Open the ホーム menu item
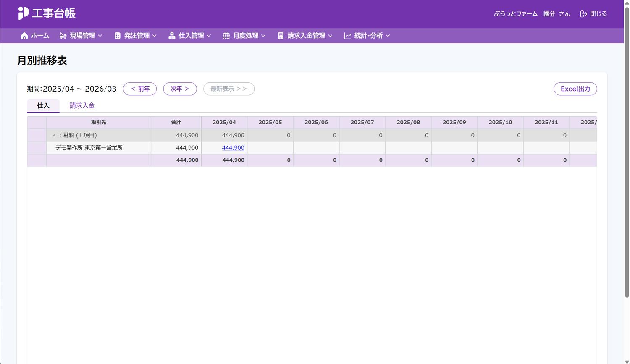Image resolution: width=630 pixels, height=364 pixels. 35,36
